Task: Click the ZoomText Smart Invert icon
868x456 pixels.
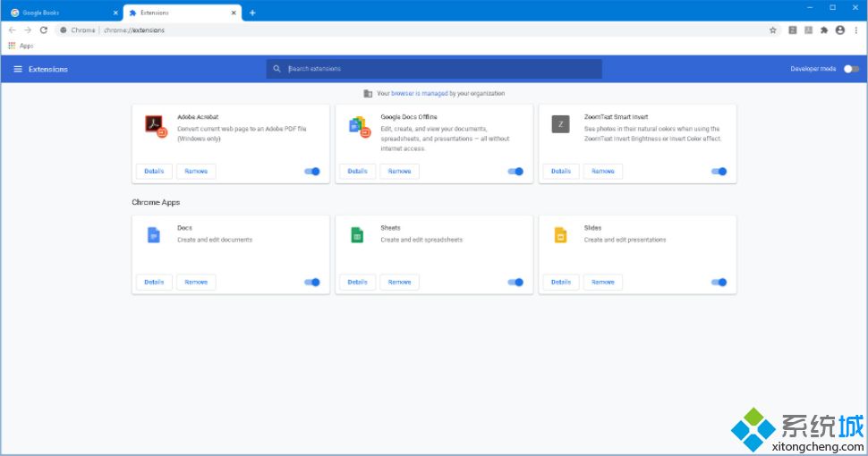Action: [x=561, y=124]
